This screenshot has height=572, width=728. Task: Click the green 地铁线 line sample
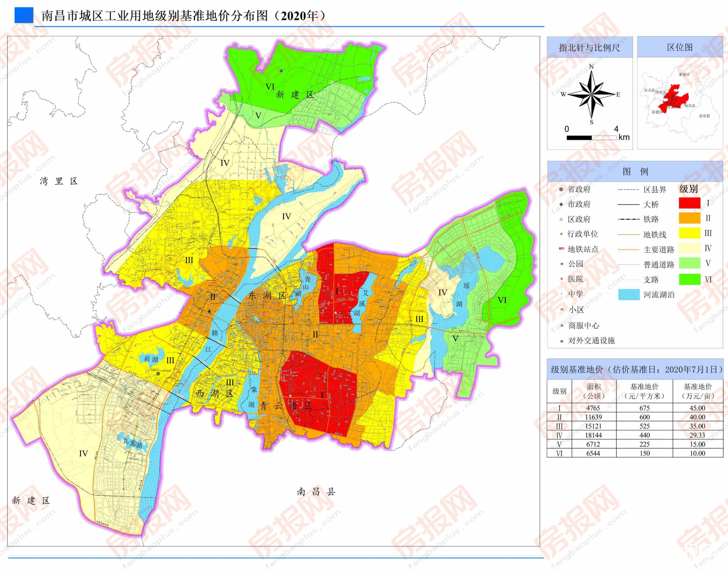coord(628,235)
